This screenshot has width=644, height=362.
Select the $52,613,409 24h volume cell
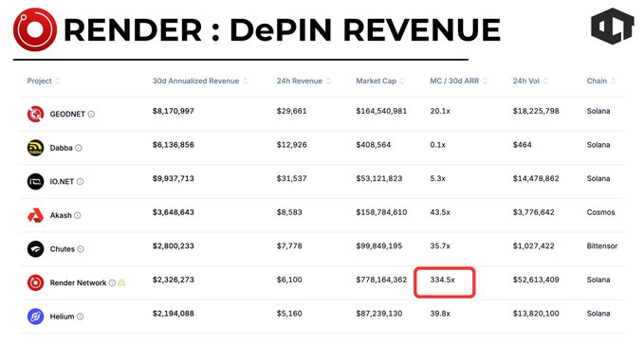pyautogui.click(x=536, y=280)
